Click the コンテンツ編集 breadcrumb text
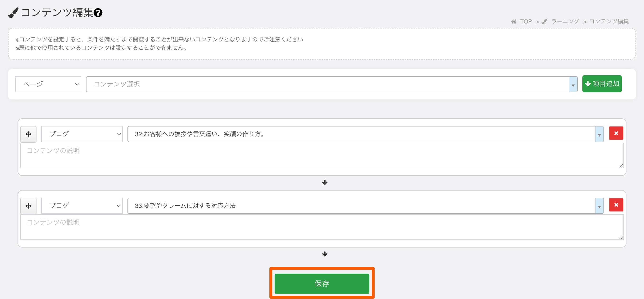The height and width of the screenshot is (299, 644). 609,22
